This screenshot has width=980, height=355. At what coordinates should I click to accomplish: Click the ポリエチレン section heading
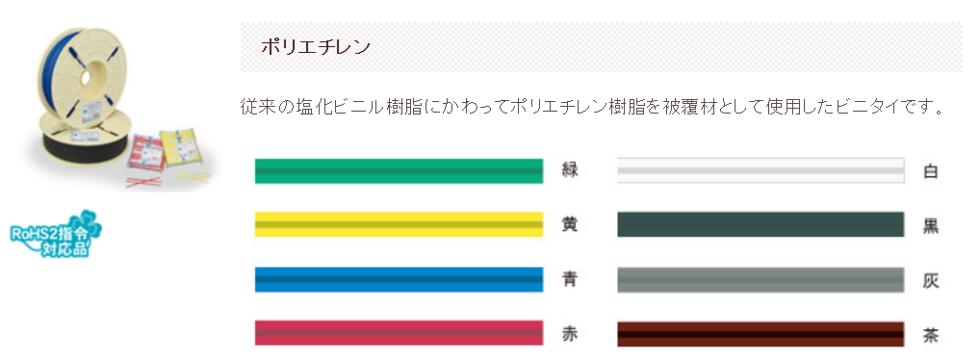coord(316,47)
